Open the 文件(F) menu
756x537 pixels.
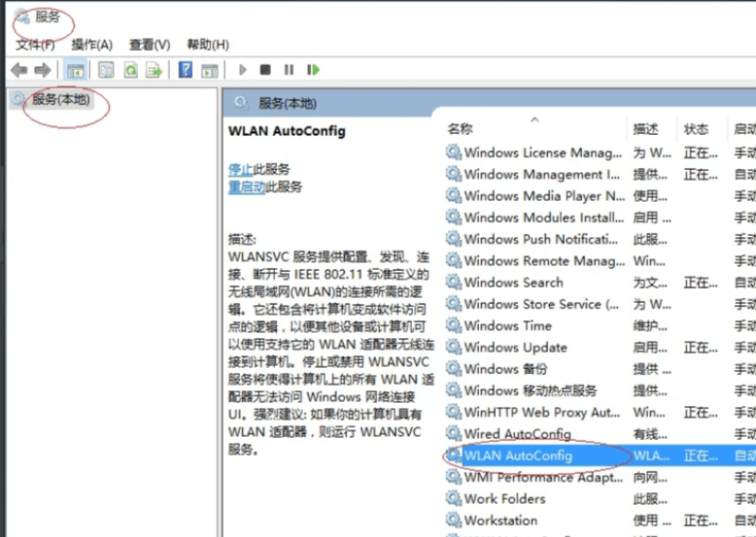(x=35, y=45)
